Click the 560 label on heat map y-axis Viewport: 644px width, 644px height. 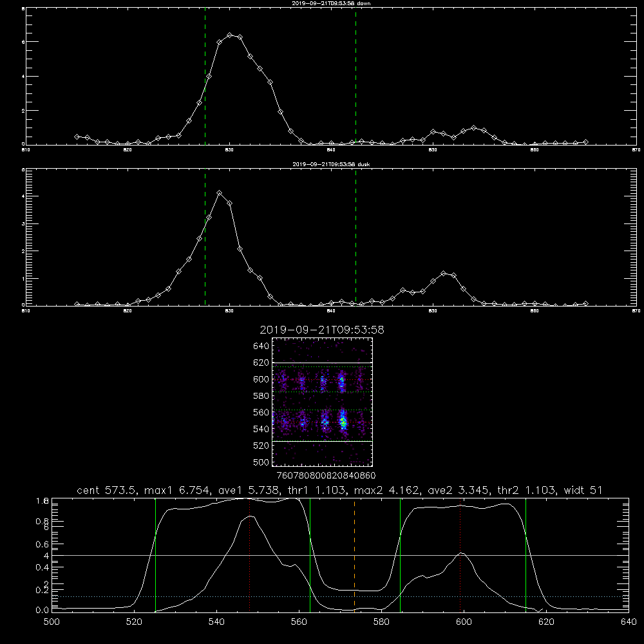pyautogui.click(x=261, y=412)
